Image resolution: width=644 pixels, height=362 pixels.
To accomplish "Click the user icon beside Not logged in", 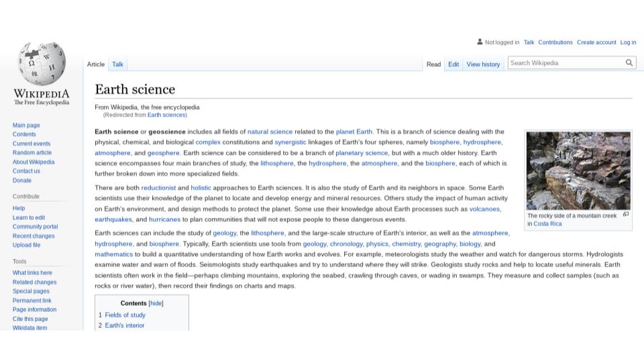I will click(480, 42).
